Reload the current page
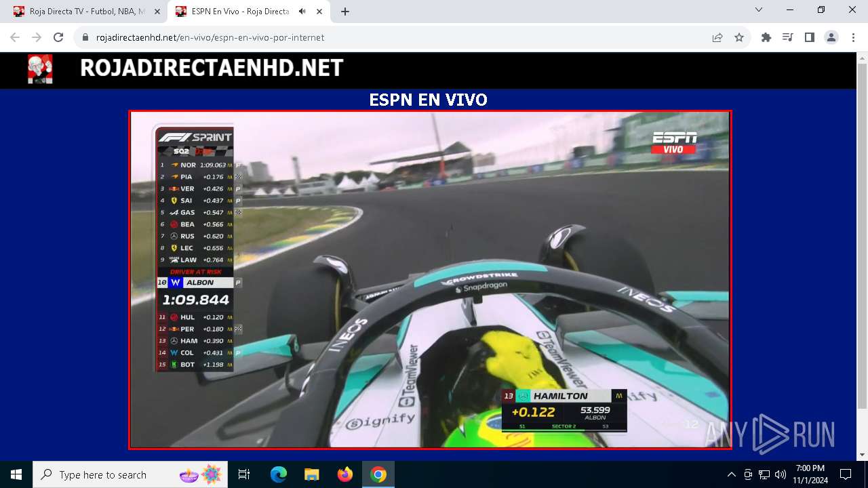Image resolution: width=868 pixels, height=488 pixels. click(58, 38)
